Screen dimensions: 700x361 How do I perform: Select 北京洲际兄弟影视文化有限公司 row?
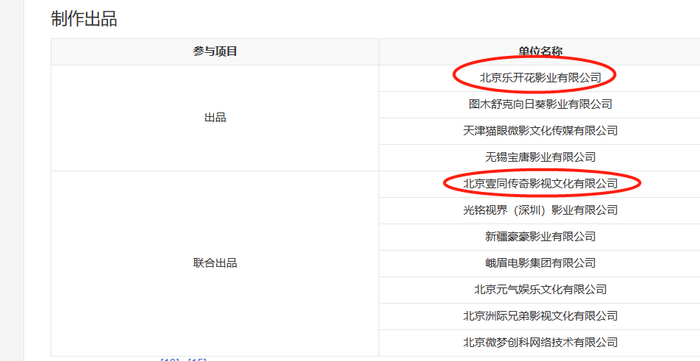(539, 316)
